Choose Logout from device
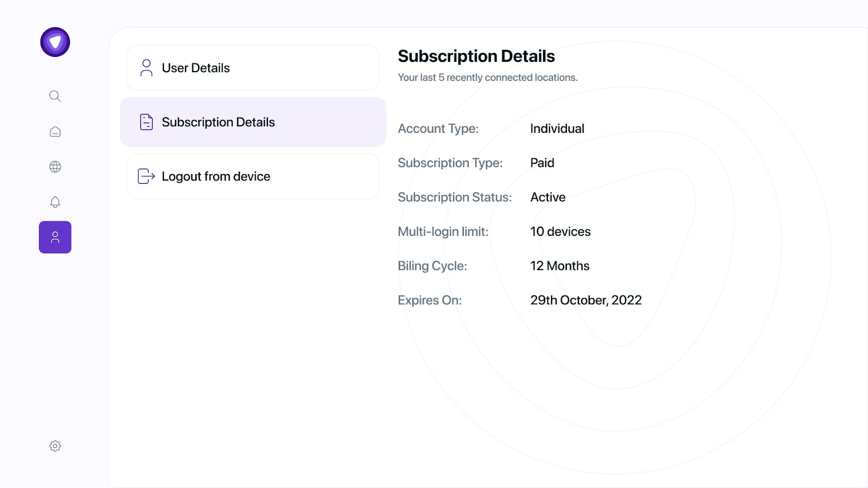The image size is (868, 488). [253, 176]
